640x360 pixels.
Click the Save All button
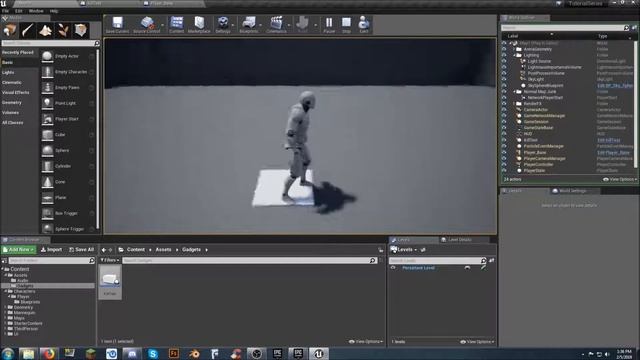pos(82,249)
